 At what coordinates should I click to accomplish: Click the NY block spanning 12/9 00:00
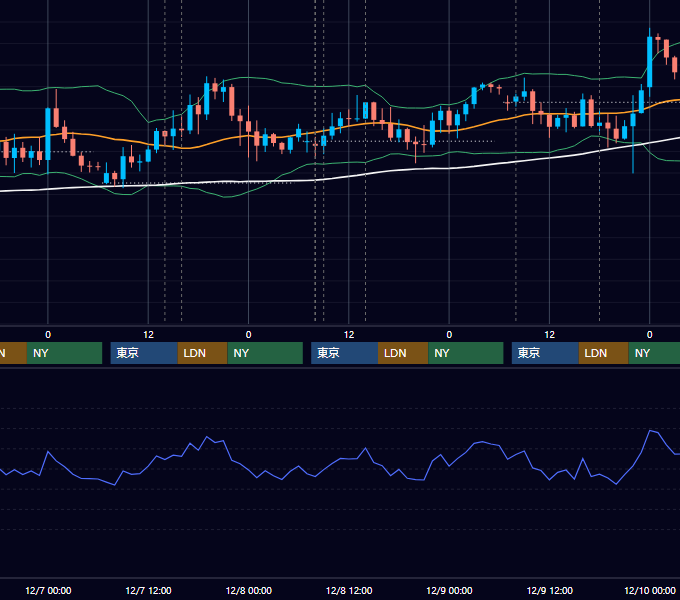coord(466,353)
